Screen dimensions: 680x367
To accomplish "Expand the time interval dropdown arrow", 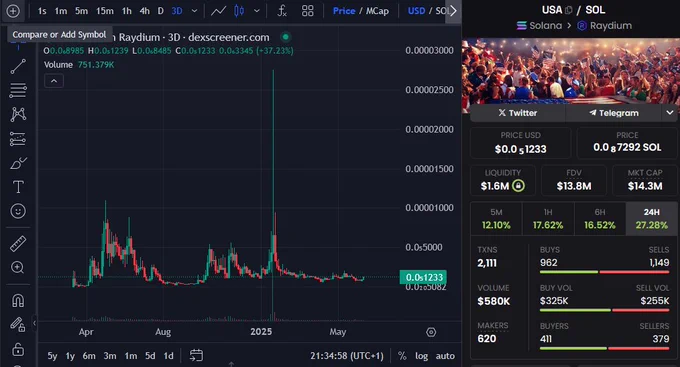I will [x=194, y=11].
